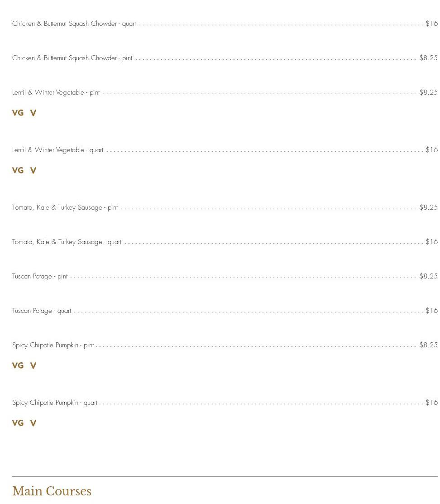Screen dimensions: 440x504
Task: Click the VG icon under Lentil pint
Action: tap(18, 113)
